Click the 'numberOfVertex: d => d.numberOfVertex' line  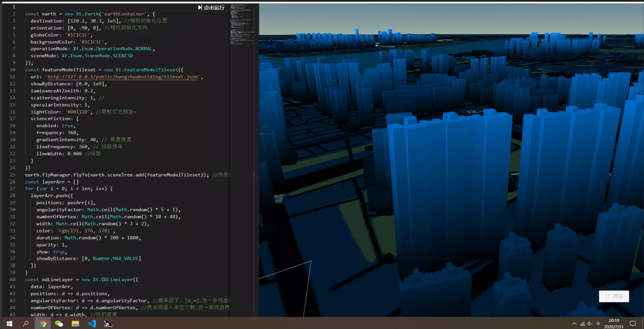click(130, 308)
